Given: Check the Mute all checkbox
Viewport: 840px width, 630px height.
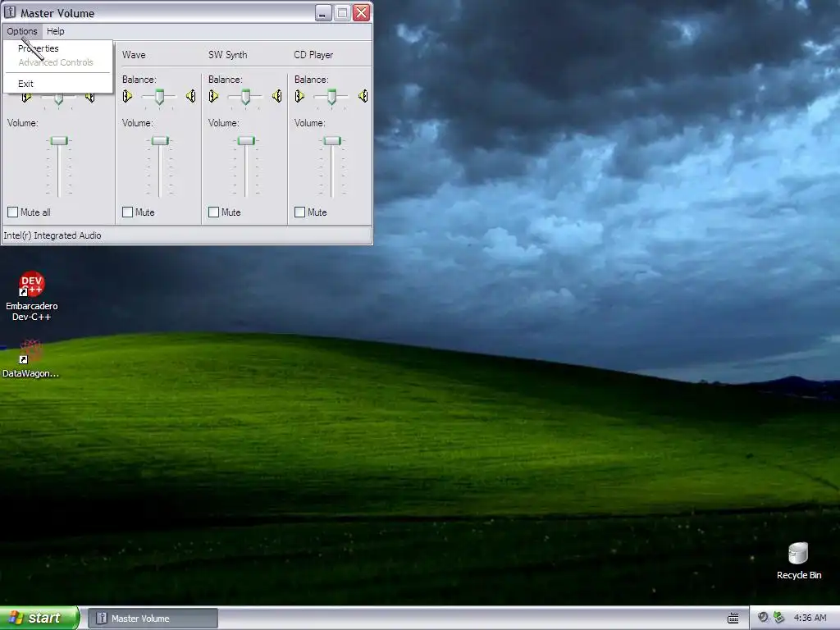Looking at the screenshot, I should [13, 212].
